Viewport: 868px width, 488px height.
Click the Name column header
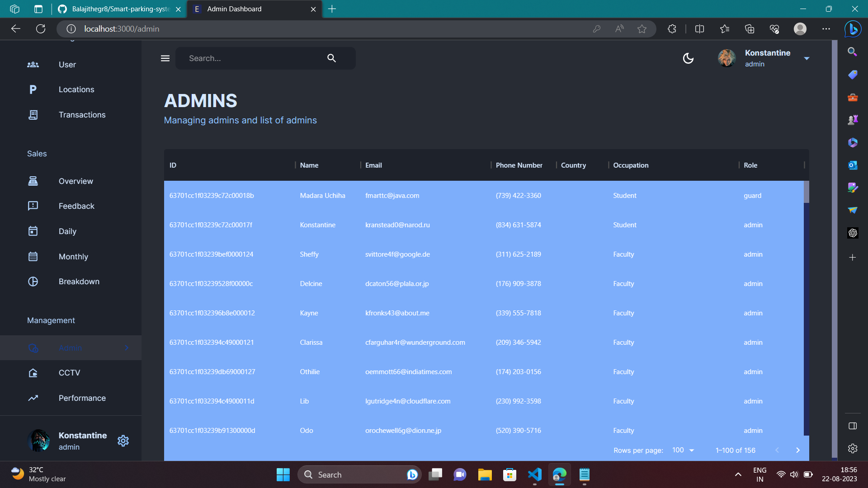[309, 165]
